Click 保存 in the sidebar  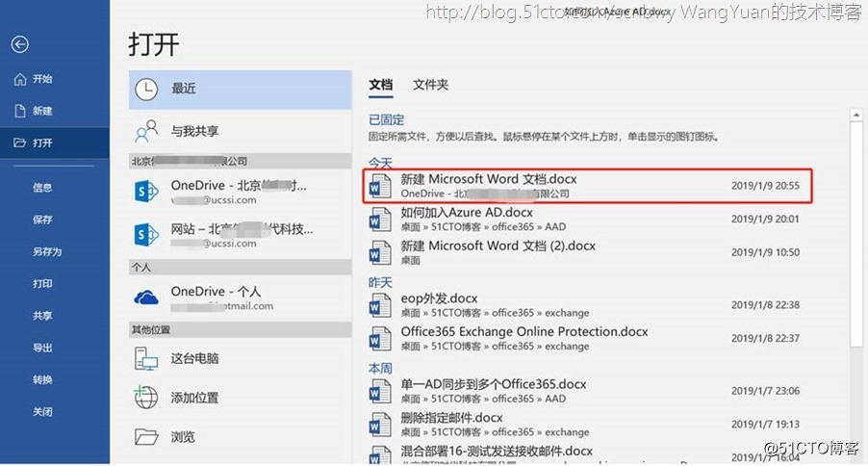(x=42, y=220)
